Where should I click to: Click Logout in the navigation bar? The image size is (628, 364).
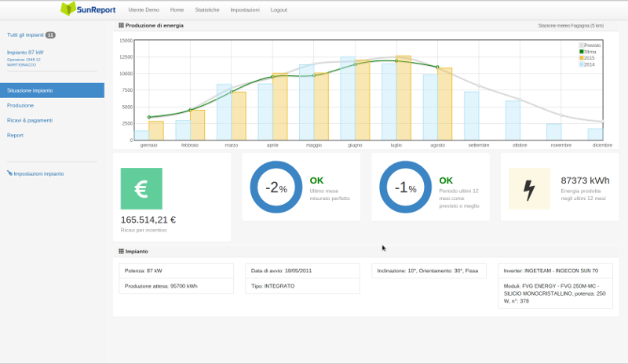pyautogui.click(x=279, y=9)
